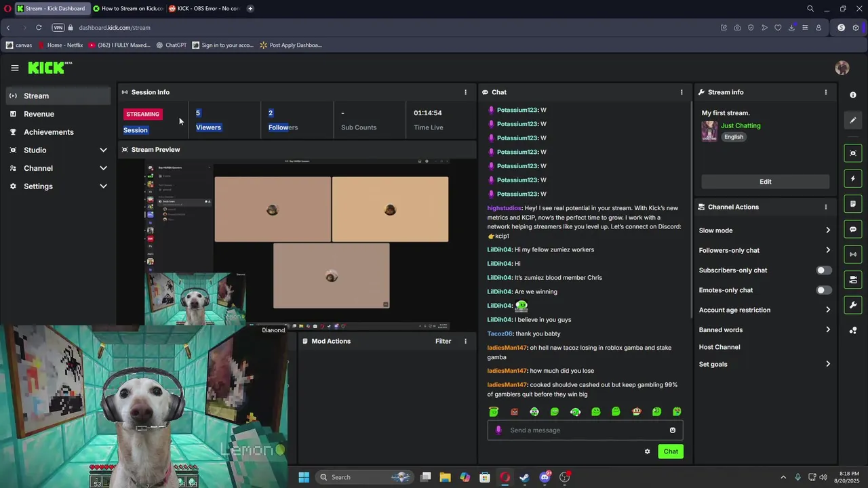Click the heart bookmarks icon in browser toolbar
The width and height of the screenshot is (868, 488).
click(778, 28)
